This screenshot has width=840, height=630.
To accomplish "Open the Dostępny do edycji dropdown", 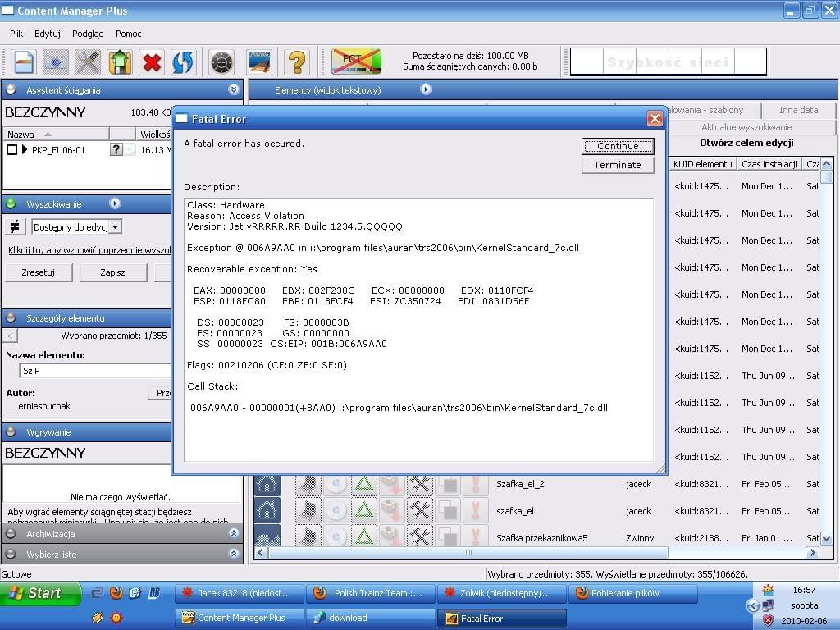I will coord(115,227).
